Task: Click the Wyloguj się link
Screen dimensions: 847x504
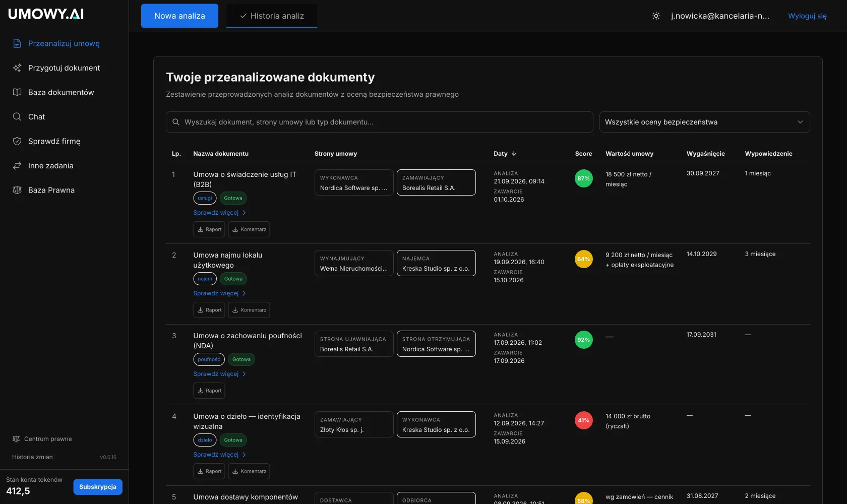Action: [807, 16]
